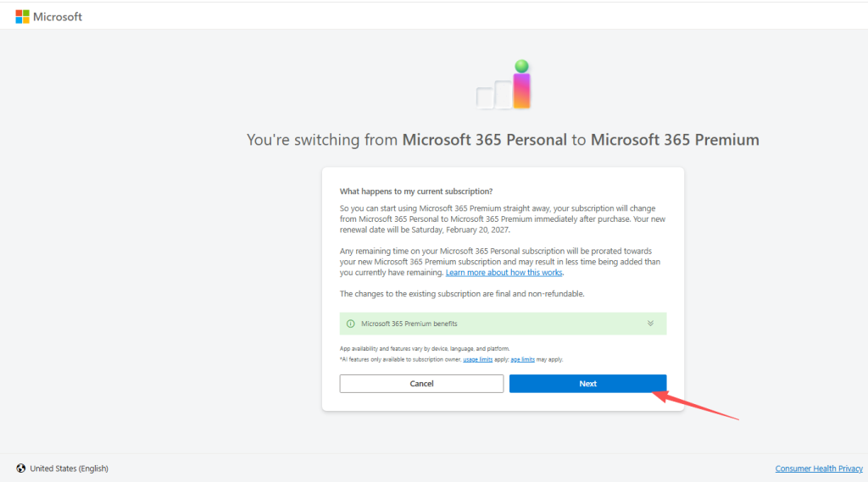Screen dimensions: 868x482
Task: Click the globe icon in the footer
Action: (x=20, y=468)
